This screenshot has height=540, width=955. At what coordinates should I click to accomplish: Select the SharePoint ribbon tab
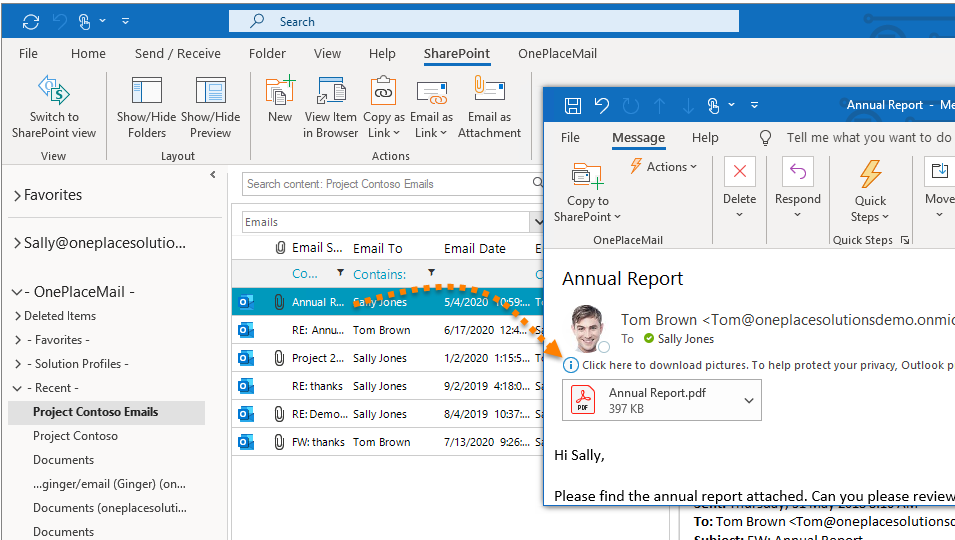tap(457, 54)
